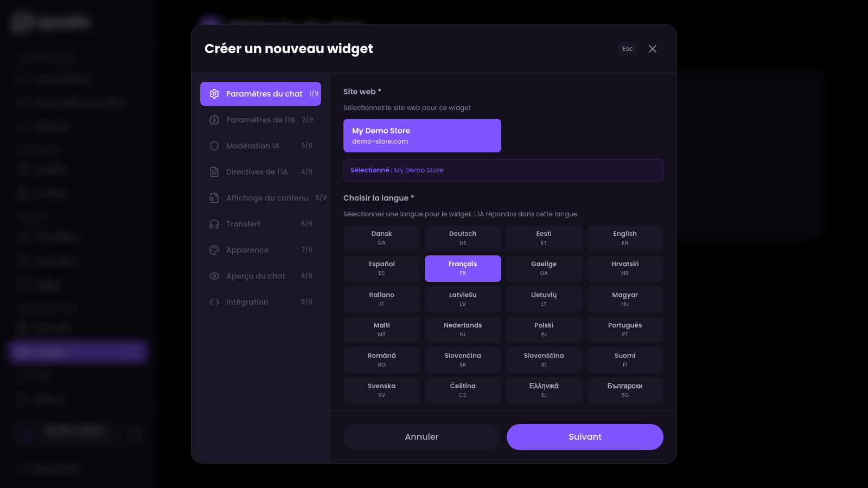The height and width of the screenshot is (488, 868).
Task: Select the My Demo Store website card
Action: tap(422, 136)
